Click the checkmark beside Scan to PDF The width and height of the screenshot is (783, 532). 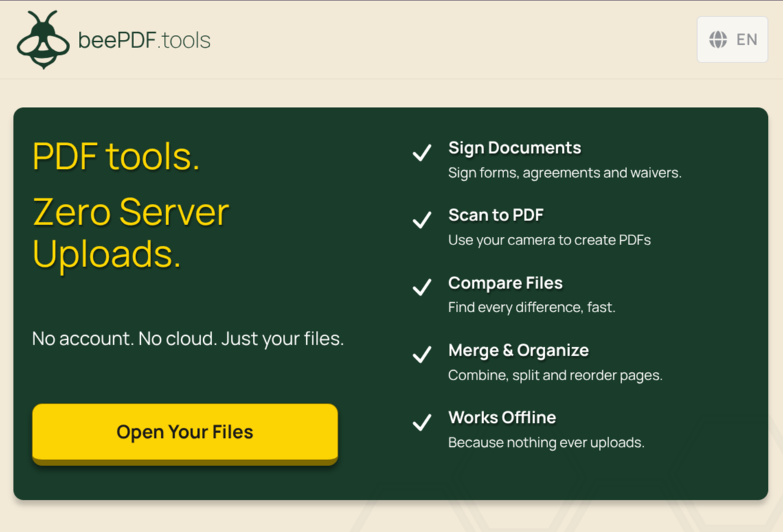click(x=422, y=220)
